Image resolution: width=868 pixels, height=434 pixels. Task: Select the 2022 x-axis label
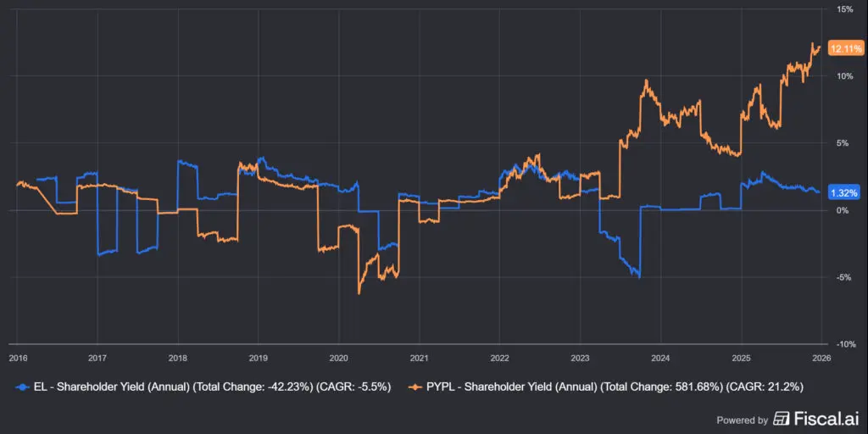point(500,359)
